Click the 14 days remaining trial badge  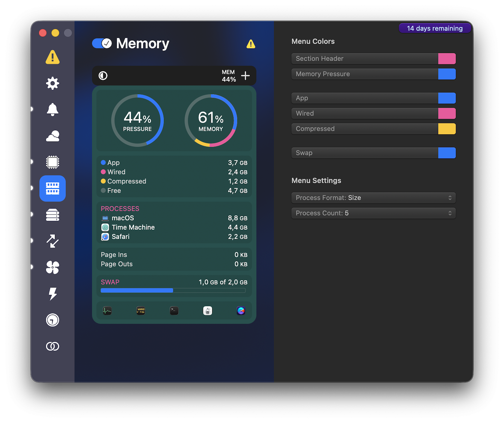tap(435, 28)
